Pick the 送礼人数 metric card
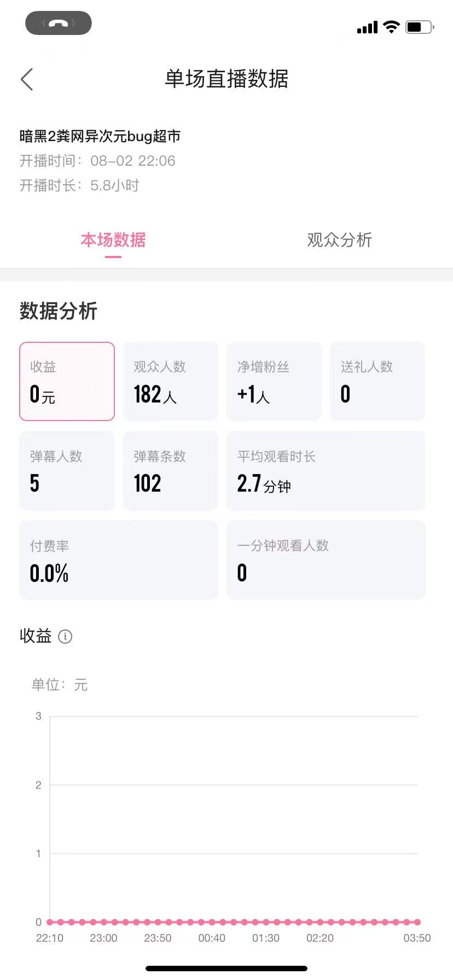Image resolution: width=453 pixels, height=980 pixels. (x=377, y=381)
